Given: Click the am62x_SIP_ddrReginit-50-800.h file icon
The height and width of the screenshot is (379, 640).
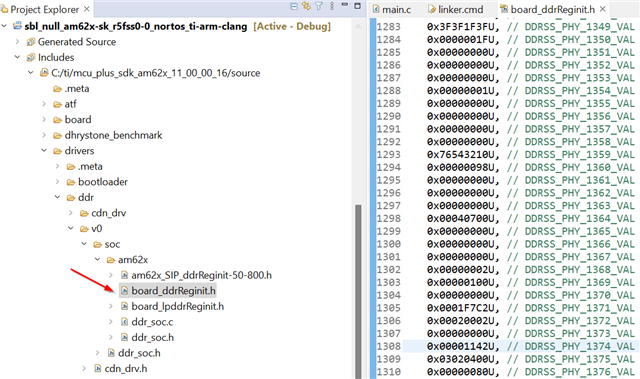Looking at the screenshot, I should click(124, 275).
